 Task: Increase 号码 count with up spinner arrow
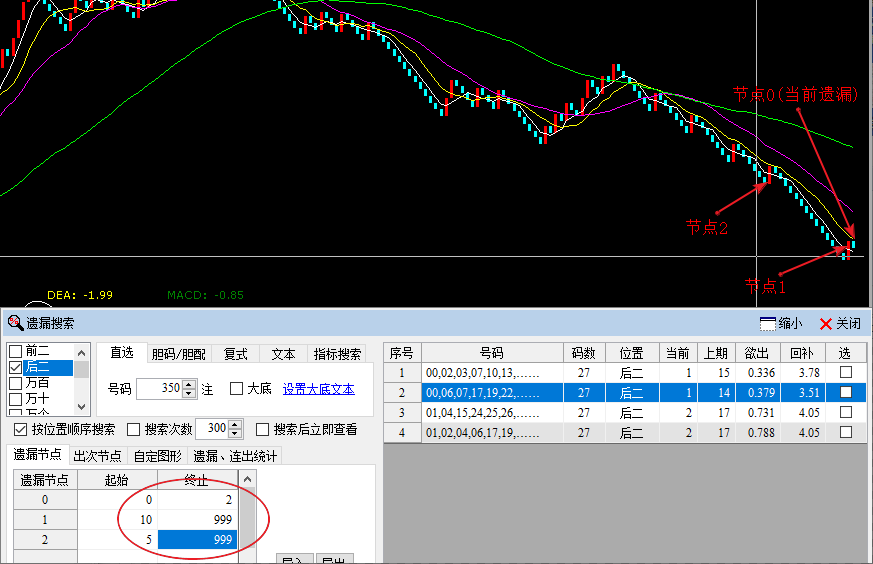tap(189, 383)
